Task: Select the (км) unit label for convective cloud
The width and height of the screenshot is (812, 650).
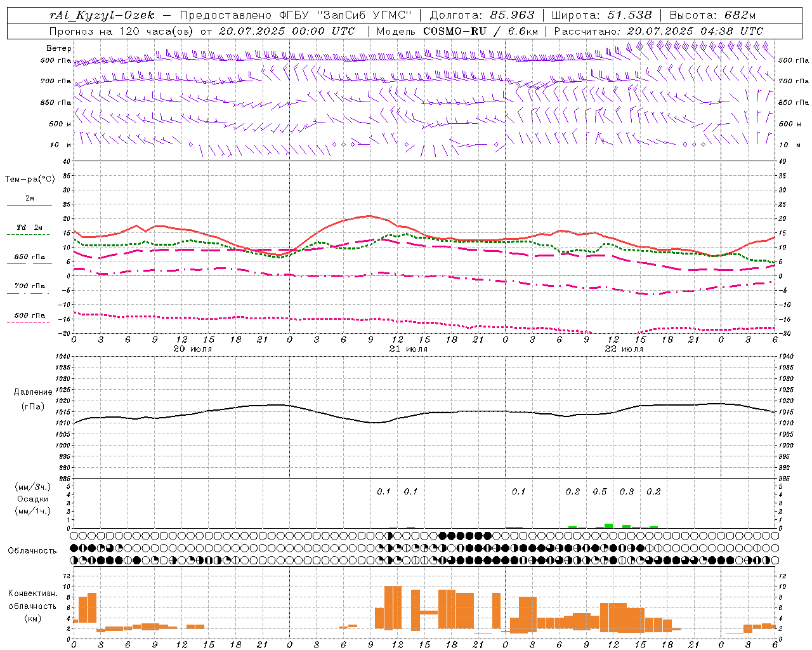Action: pos(33,618)
